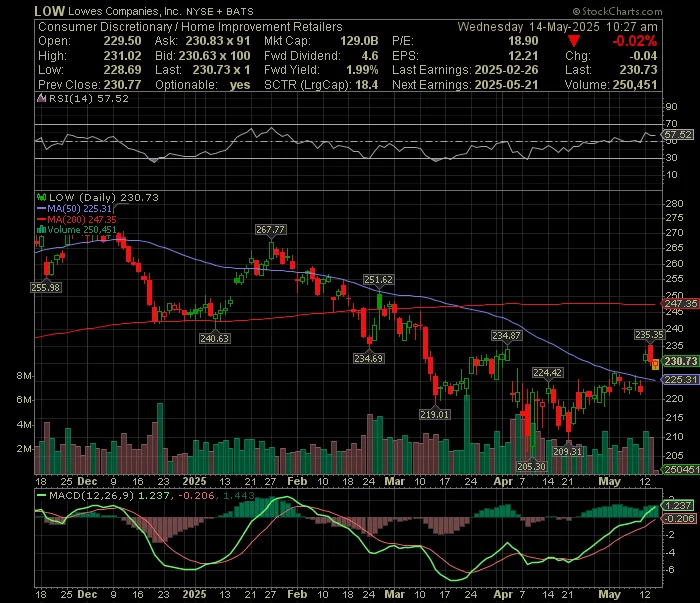This screenshot has width=700, height=603.
Task: Click the 209.31 price low label
Action: (x=567, y=451)
